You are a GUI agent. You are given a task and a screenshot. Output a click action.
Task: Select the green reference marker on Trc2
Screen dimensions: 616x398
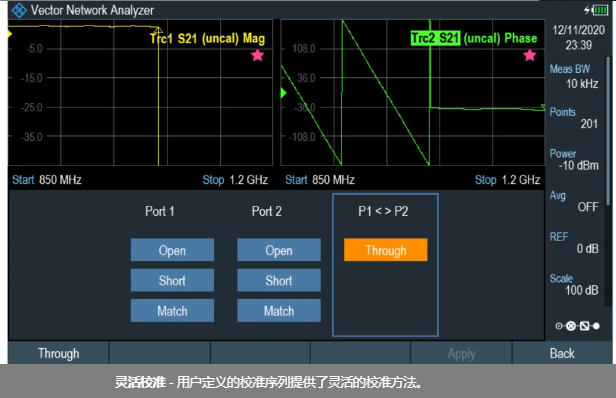pos(284,93)
